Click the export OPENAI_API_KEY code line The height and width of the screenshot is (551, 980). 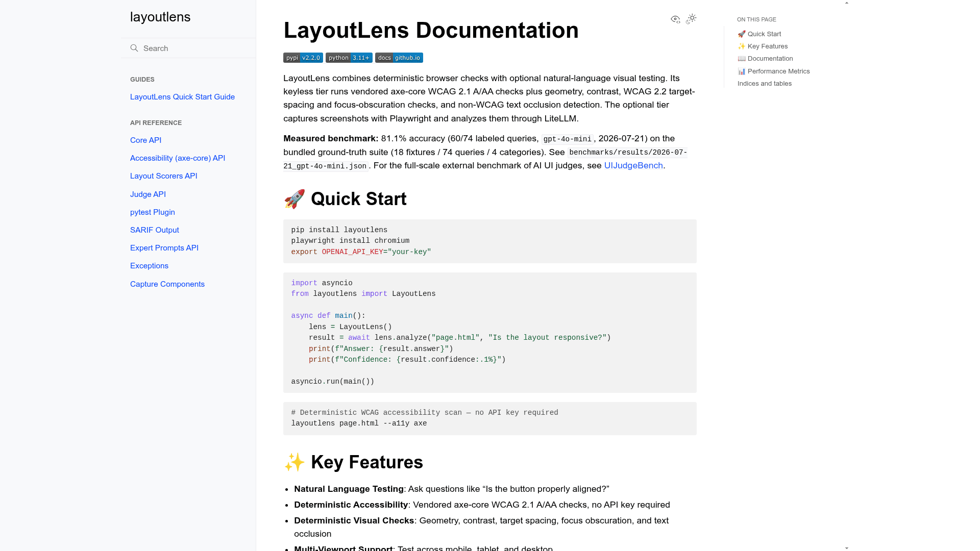(x=361, y=252)
